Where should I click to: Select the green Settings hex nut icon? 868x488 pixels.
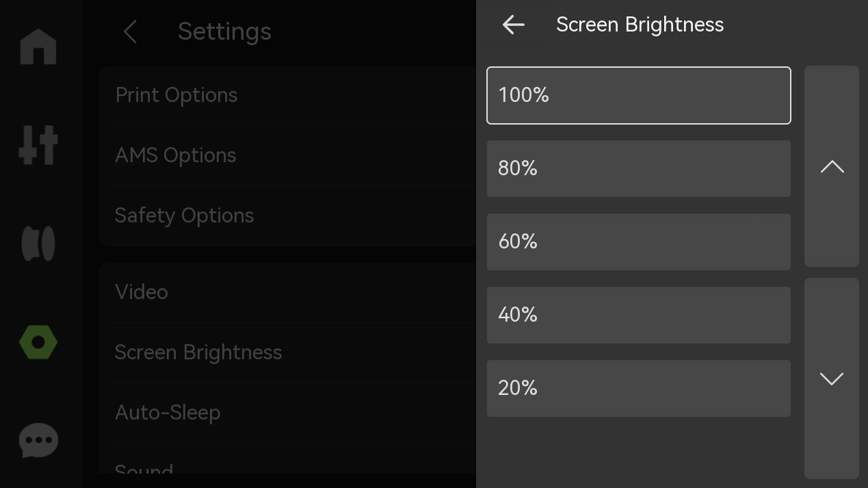38,342
